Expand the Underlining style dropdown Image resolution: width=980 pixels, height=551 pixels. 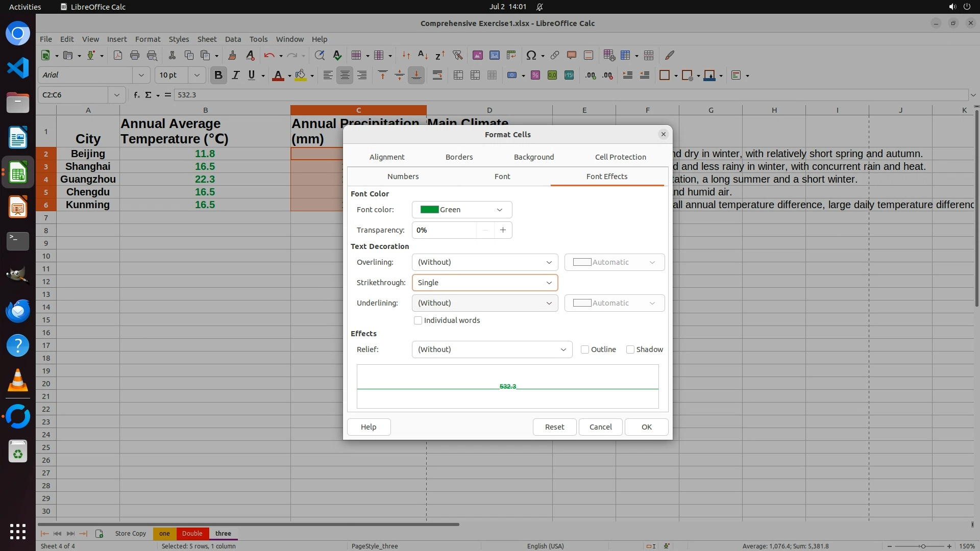tap(484, 303)
